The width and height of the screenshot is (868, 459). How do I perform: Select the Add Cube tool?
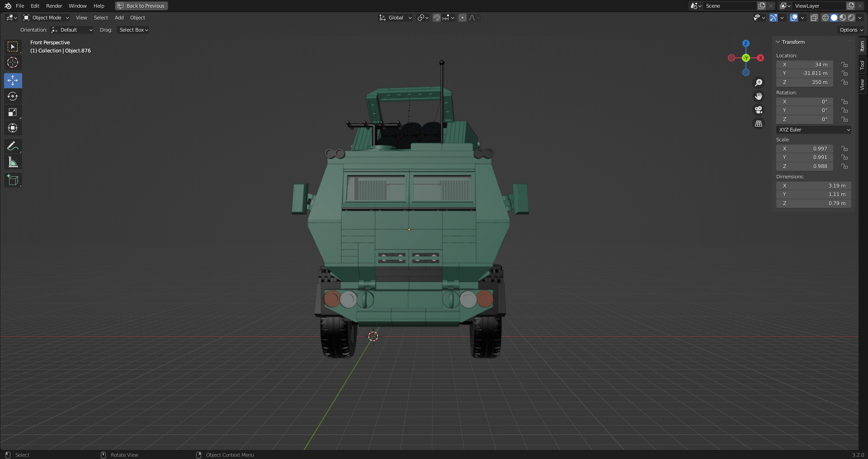pyautogui.click(x=13, y=180)
